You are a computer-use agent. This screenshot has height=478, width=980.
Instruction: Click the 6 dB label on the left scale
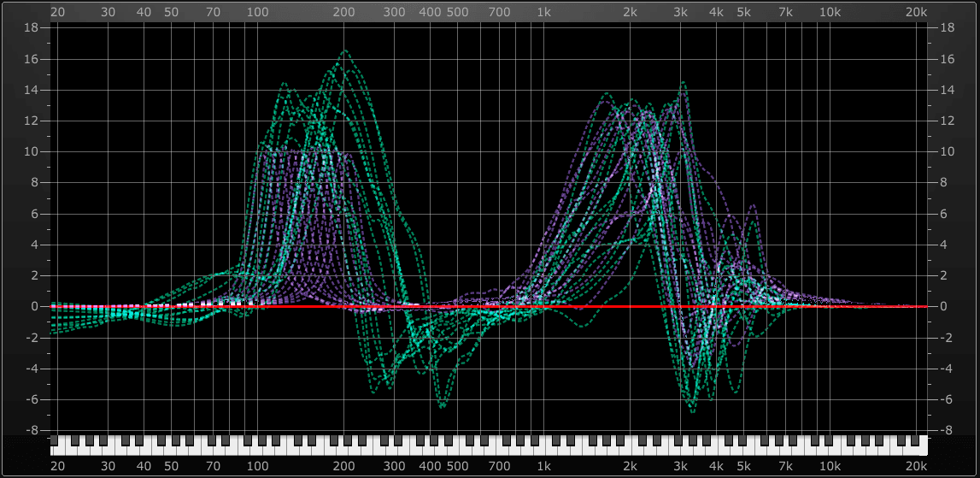point(35,214)
